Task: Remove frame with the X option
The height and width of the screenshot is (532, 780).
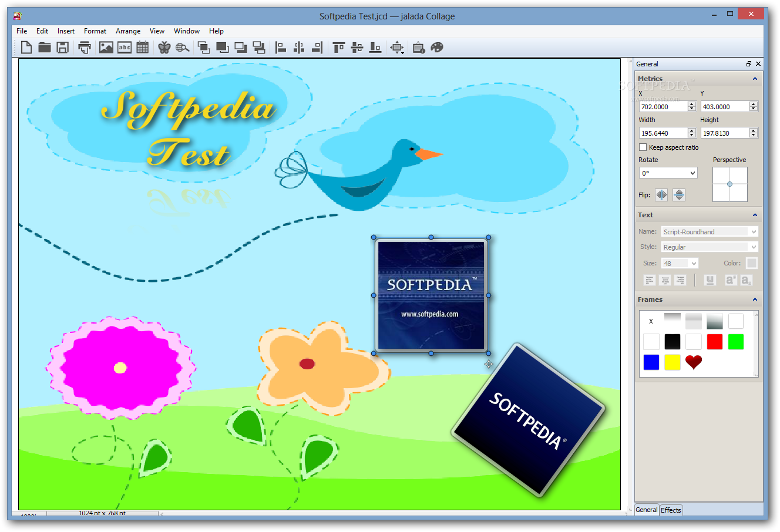Action: pyautogui.click(x=651, y=321)
